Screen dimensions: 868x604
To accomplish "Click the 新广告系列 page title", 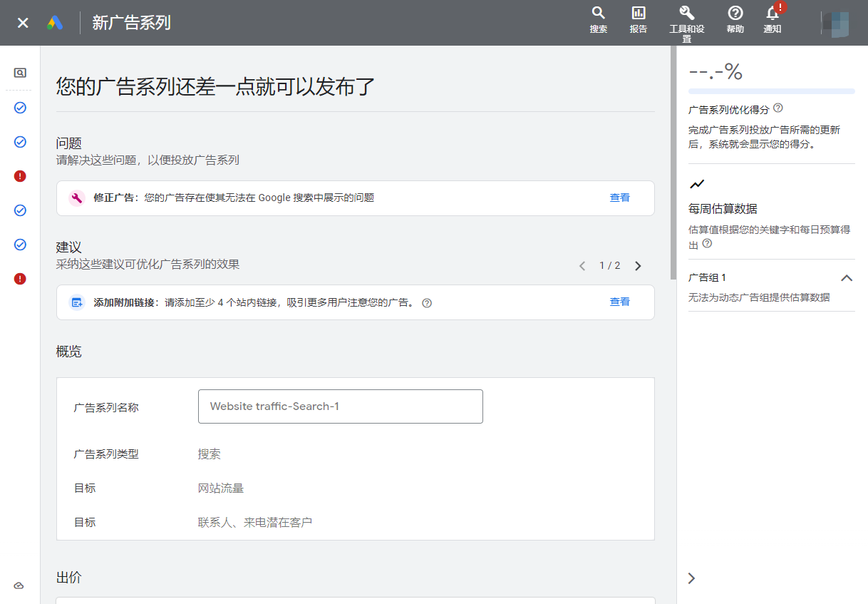I will coord(131,23).
